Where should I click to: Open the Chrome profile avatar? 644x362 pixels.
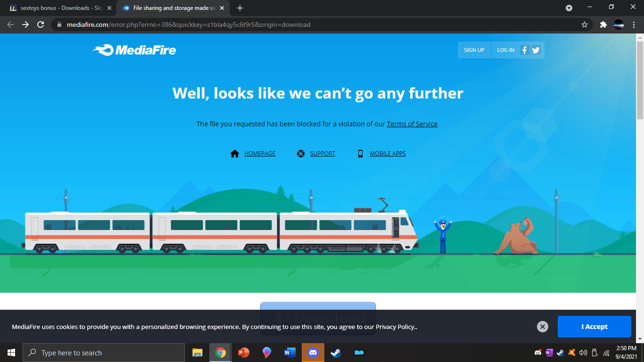click(619, 25)
